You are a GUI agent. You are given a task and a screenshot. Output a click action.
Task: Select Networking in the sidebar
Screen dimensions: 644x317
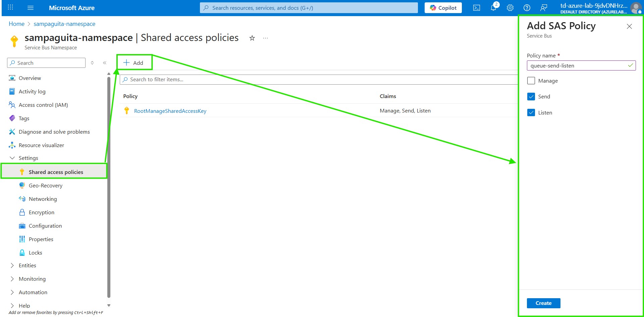43,199
